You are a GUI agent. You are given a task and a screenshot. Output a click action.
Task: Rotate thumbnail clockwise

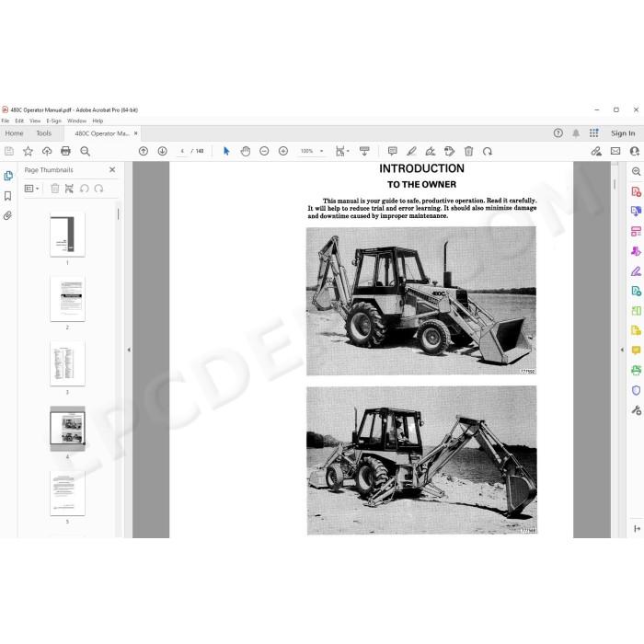point(98,189)
